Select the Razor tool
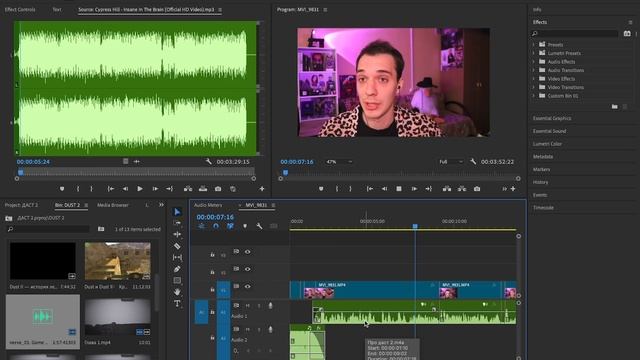Screen dimensions: 640x360 tap(177, 246)
